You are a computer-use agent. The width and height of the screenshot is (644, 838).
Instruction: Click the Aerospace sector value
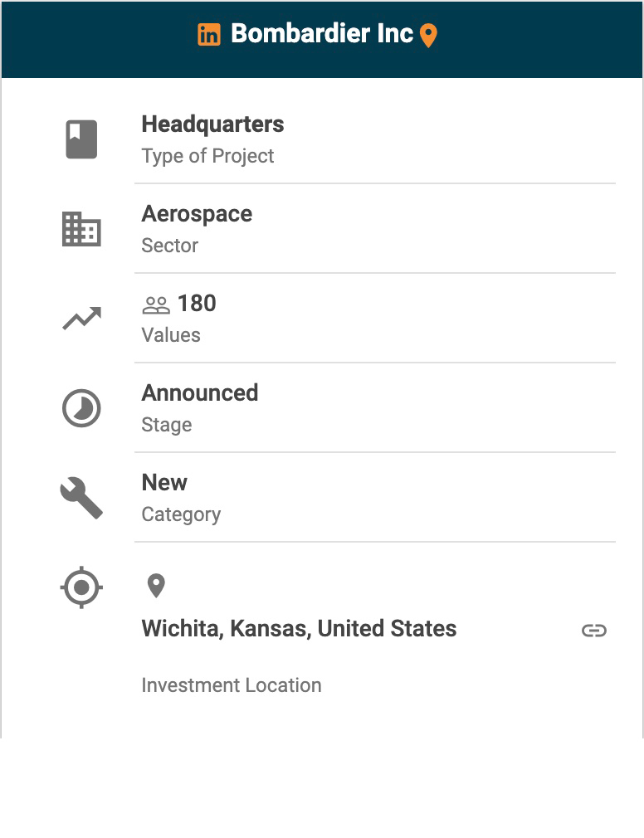(197, 214)
